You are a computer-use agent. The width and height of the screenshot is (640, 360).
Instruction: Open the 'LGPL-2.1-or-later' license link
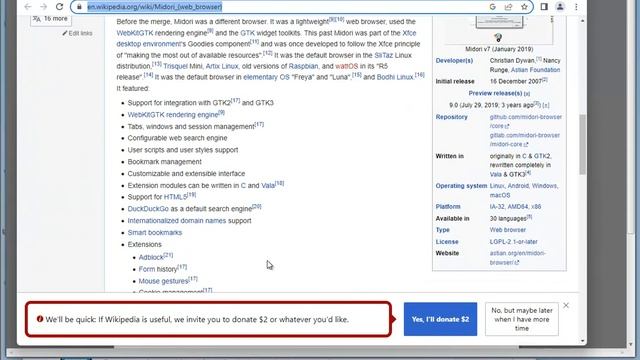point(513,242)
